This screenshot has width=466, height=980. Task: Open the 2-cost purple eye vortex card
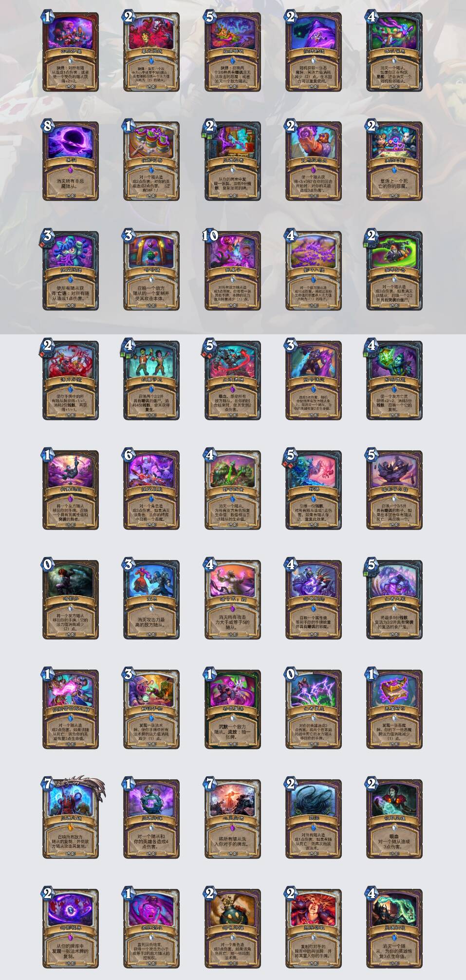pos(70,928)
